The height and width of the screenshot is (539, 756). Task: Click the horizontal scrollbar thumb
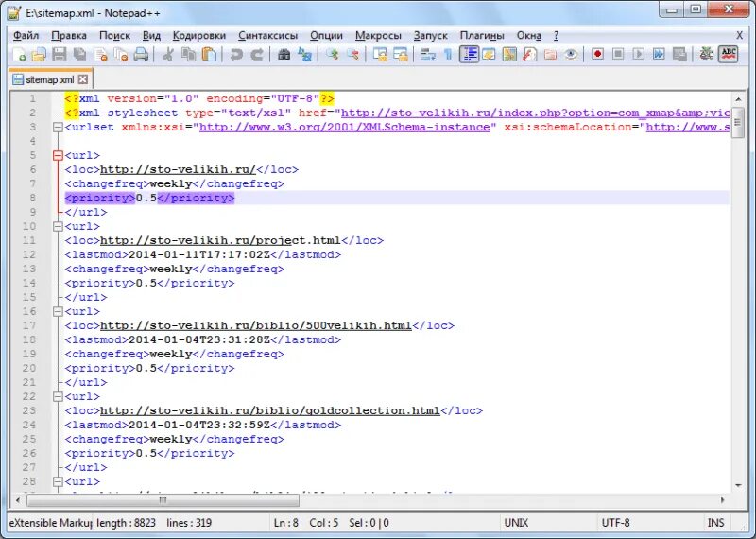click(163, 500)
